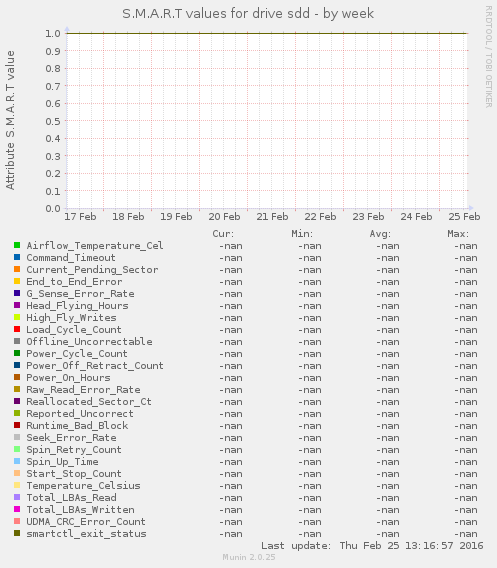Click the Seek_Error_Rate legend label
This screenshot has width=497, height=568.
[71, 438]
